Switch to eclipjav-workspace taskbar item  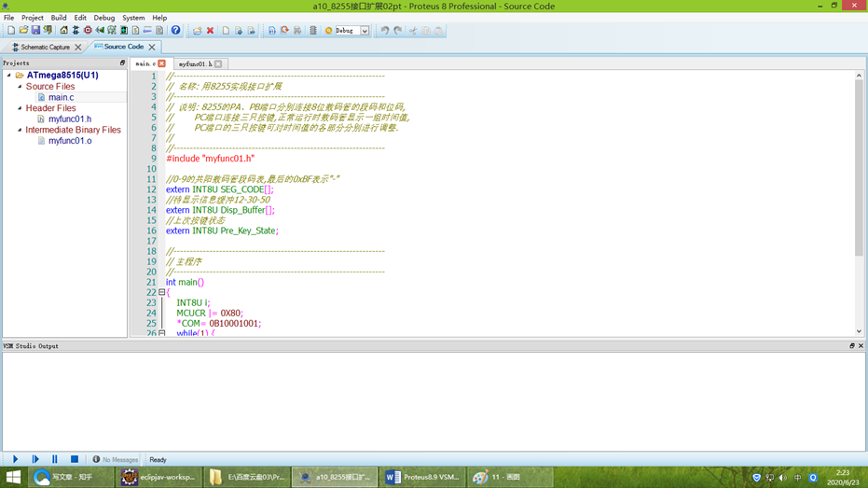click(158, 477)
